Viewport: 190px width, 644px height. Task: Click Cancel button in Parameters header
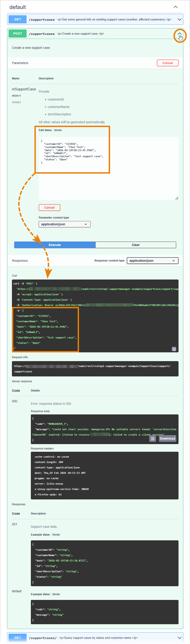(167, 63)
